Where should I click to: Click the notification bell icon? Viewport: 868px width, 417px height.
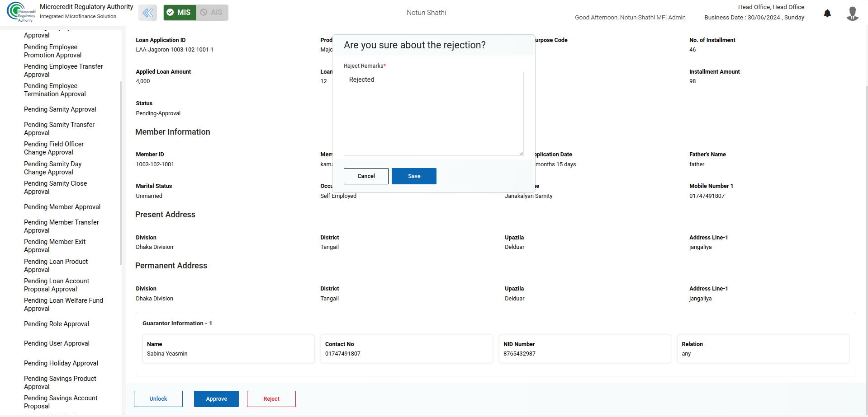point(827,13)
